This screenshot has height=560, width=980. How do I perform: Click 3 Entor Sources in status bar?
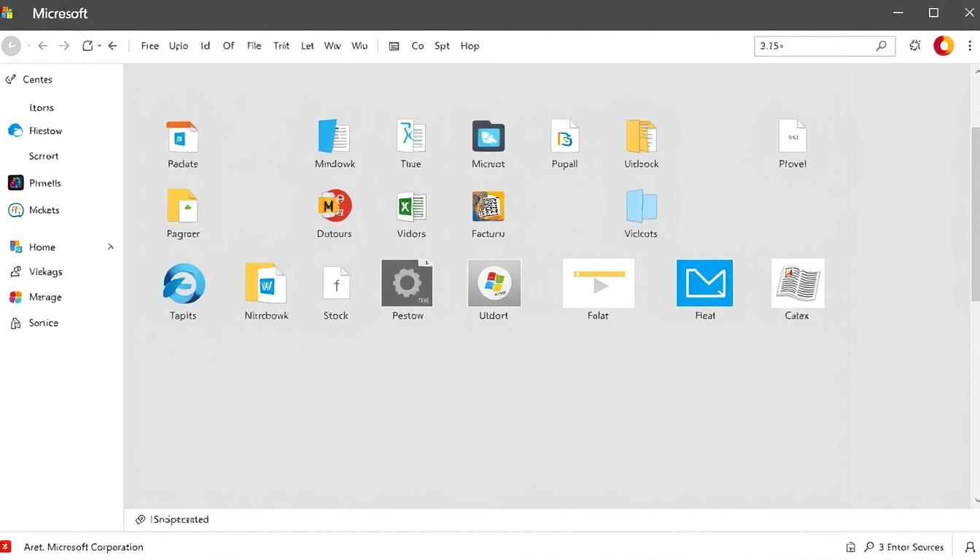coord(911,547)
